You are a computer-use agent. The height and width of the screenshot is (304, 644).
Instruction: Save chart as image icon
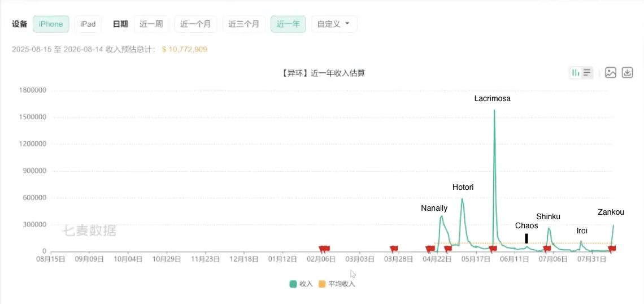[x=611, y=73]
